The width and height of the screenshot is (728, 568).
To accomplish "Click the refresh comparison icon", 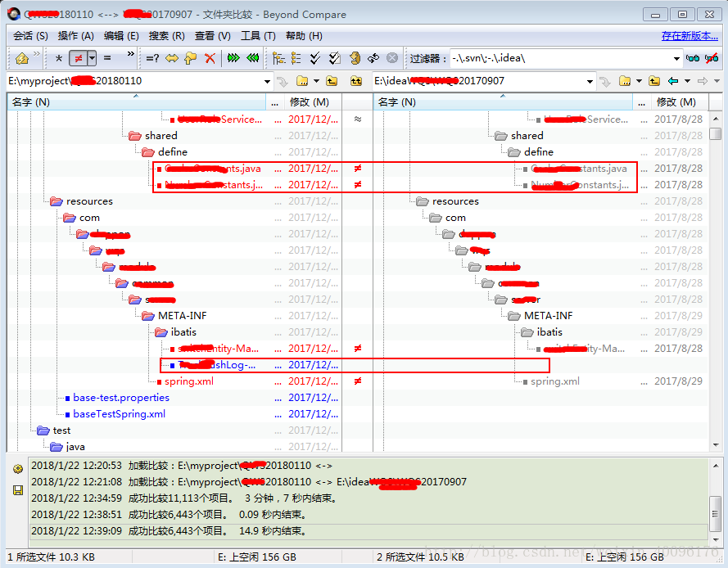I will tap(355, 58).
